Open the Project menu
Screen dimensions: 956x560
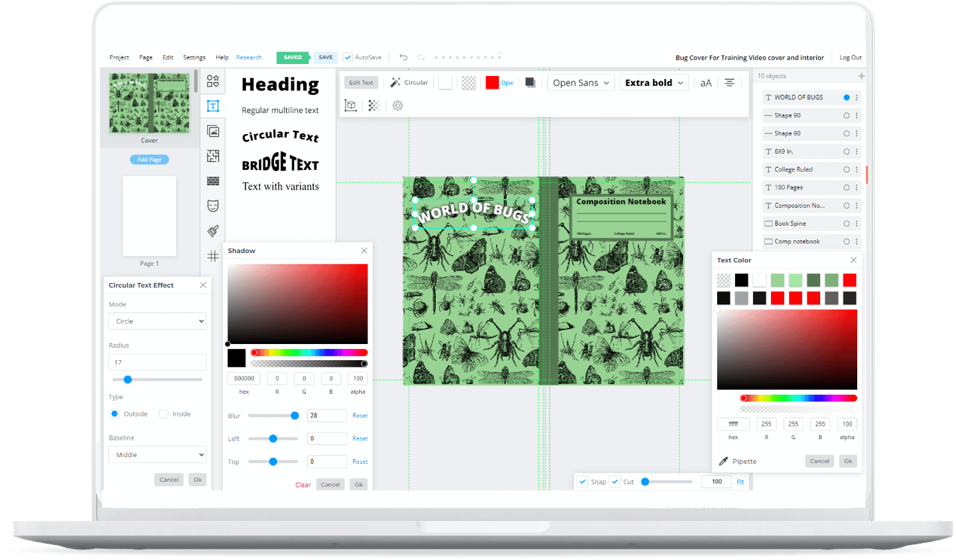point(119,57)
